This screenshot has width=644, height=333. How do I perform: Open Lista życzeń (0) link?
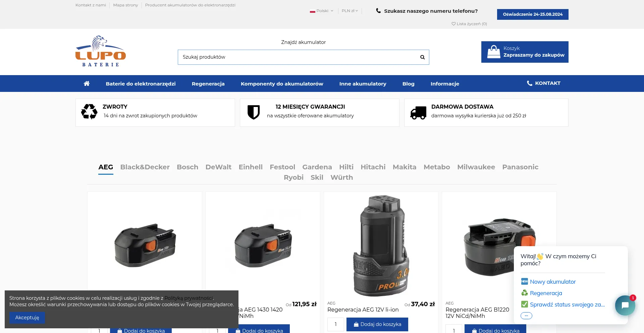(x=469, y=24)
